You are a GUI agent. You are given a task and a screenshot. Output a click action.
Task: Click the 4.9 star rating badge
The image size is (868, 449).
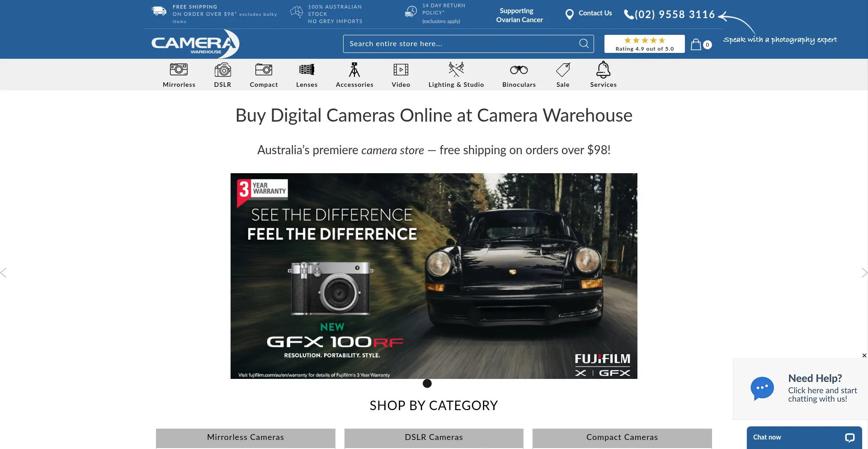pos(644,44)
